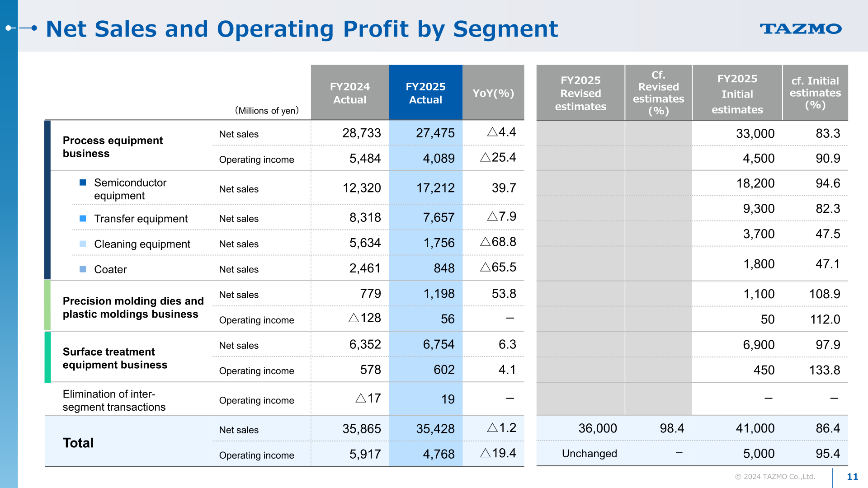
Task: Click the △19.4 YoY value
Action: point(498,453)
